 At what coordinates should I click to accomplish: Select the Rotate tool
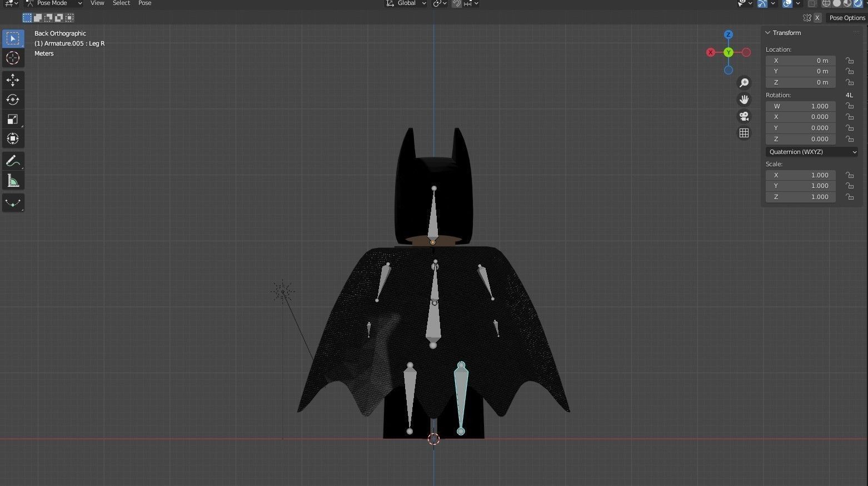(x=13, y=100)
